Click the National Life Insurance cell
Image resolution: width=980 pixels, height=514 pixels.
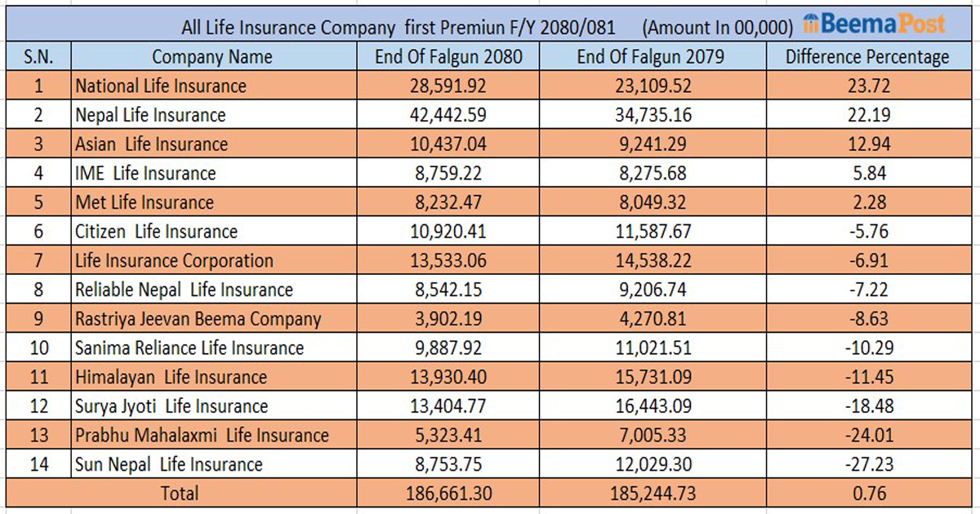161,86
